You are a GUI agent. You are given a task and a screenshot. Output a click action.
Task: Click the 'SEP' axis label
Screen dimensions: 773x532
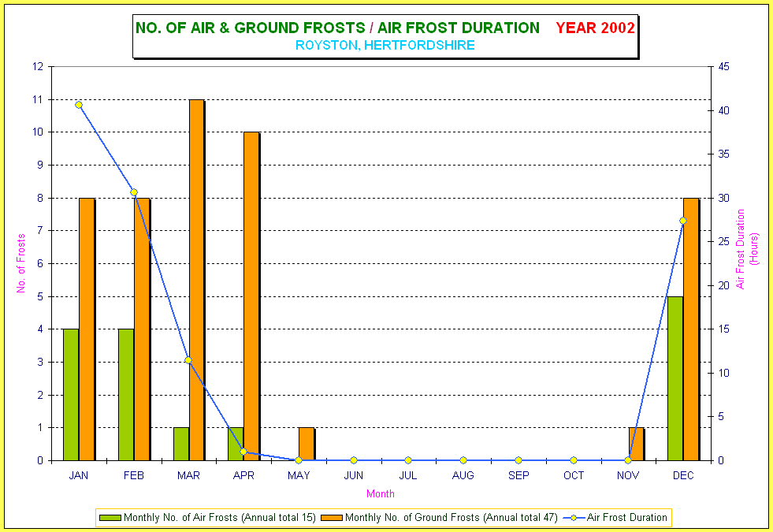point(518,475)
